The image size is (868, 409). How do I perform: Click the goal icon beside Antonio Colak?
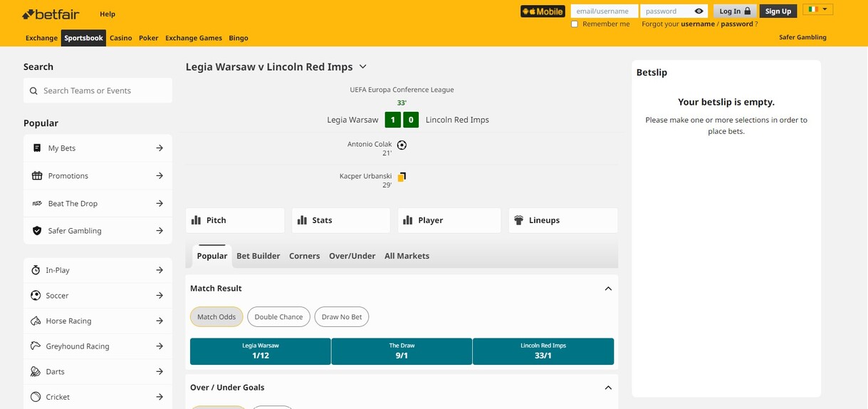[x=402, y=145]
